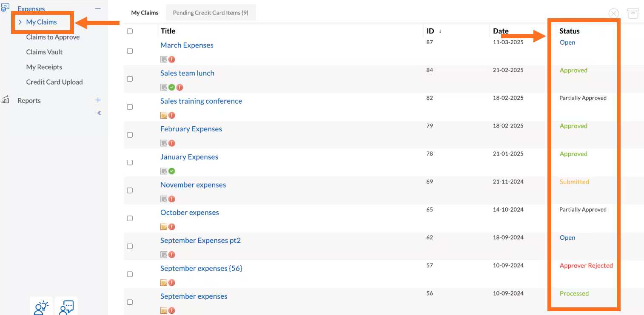644x315 pixels.
Task: Click the Expenses module icon in sidebar
Action: (x=5, y=7)
